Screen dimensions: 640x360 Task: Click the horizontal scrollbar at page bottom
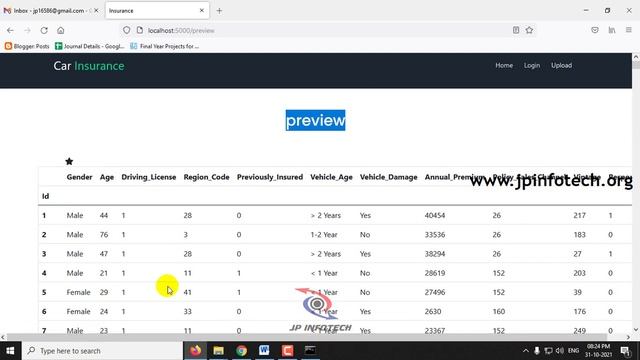click(x=307, y=337)
